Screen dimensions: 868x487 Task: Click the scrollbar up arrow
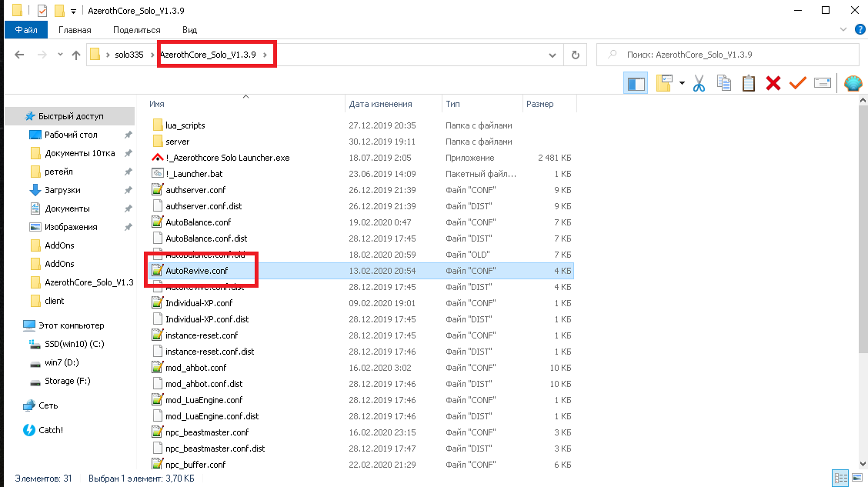point(863,100)
